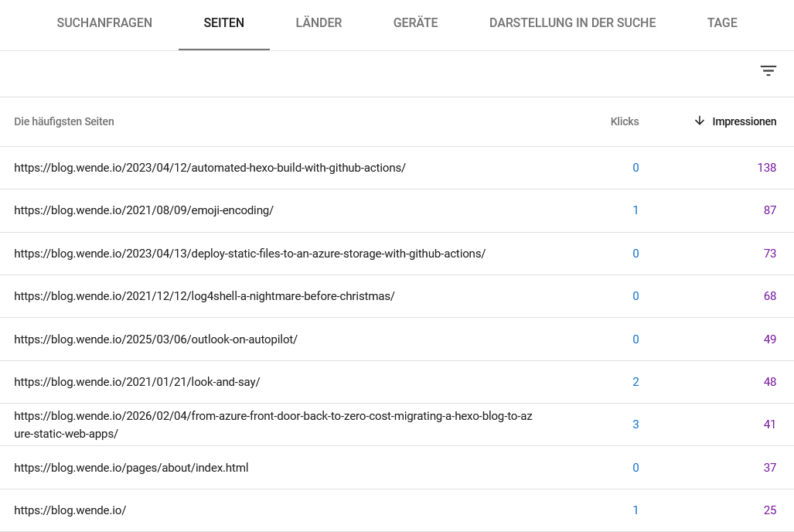The image size is (794, 532).
Task: Select the currently active SEITEN tab
Action: pos(223,22)
